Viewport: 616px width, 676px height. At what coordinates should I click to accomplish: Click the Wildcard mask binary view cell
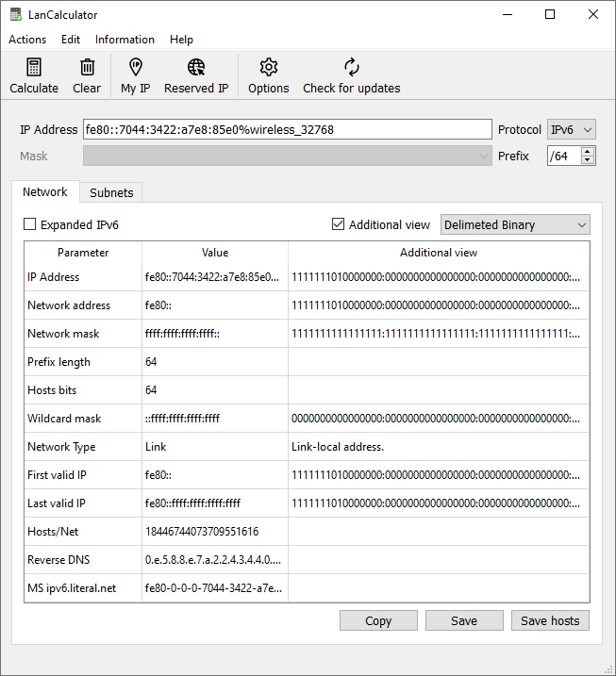tap(439, 419)
